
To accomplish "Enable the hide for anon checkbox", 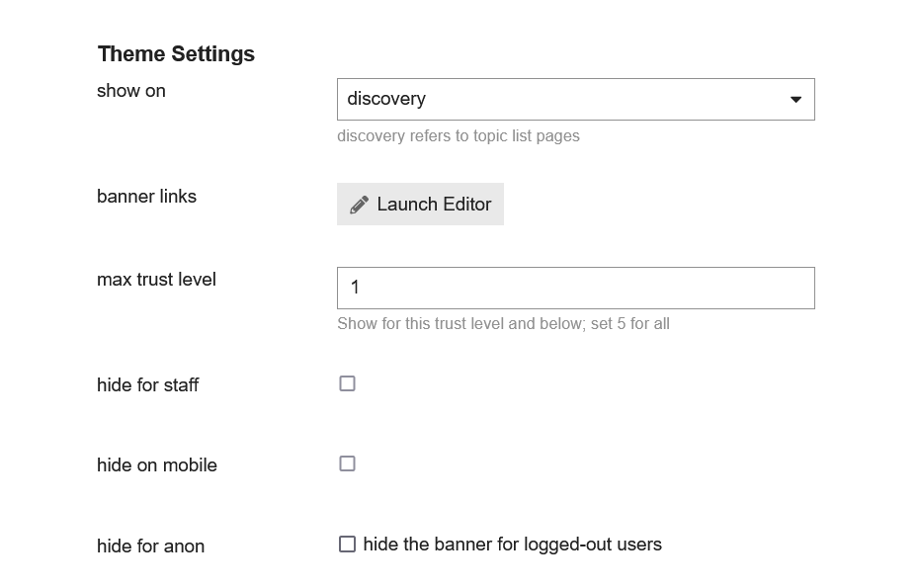I will pyautogui.click(x=347, y=545).
